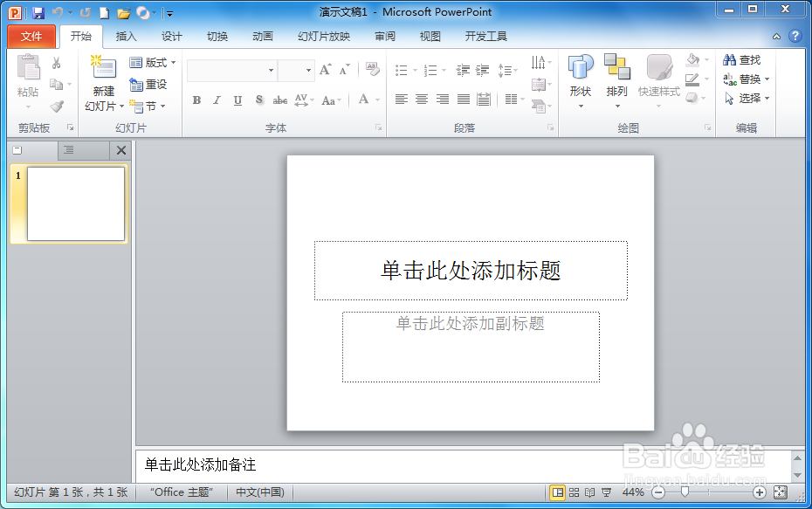Screen dimensions: 812x509
Task: Clear all formatting eraser icon
Action: tap(372, 69)
